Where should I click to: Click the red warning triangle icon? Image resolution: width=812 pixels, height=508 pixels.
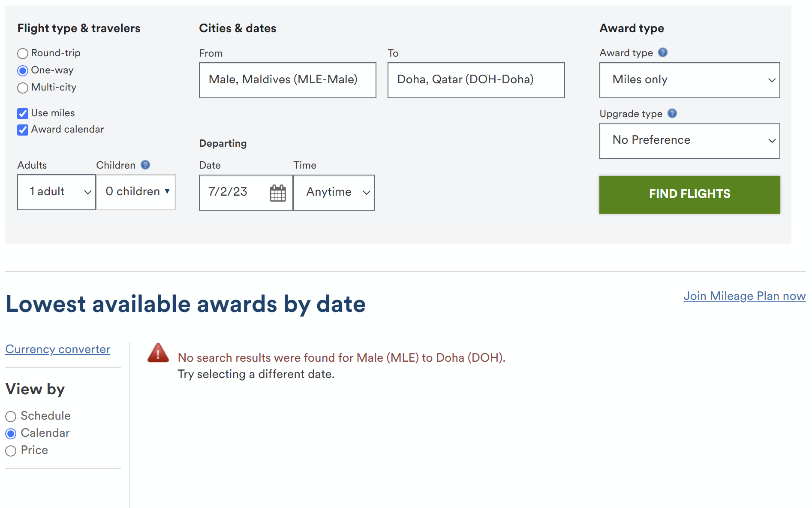(158, 354)
